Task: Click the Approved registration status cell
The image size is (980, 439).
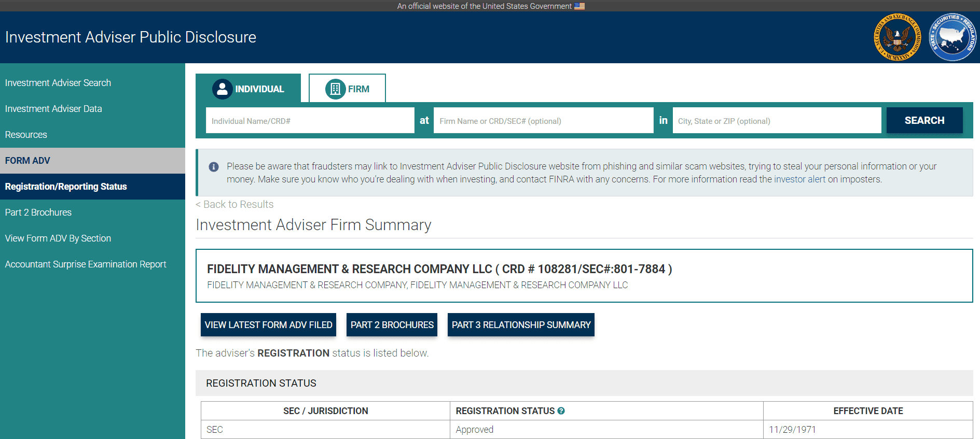Action: click(x=606, y=430)
